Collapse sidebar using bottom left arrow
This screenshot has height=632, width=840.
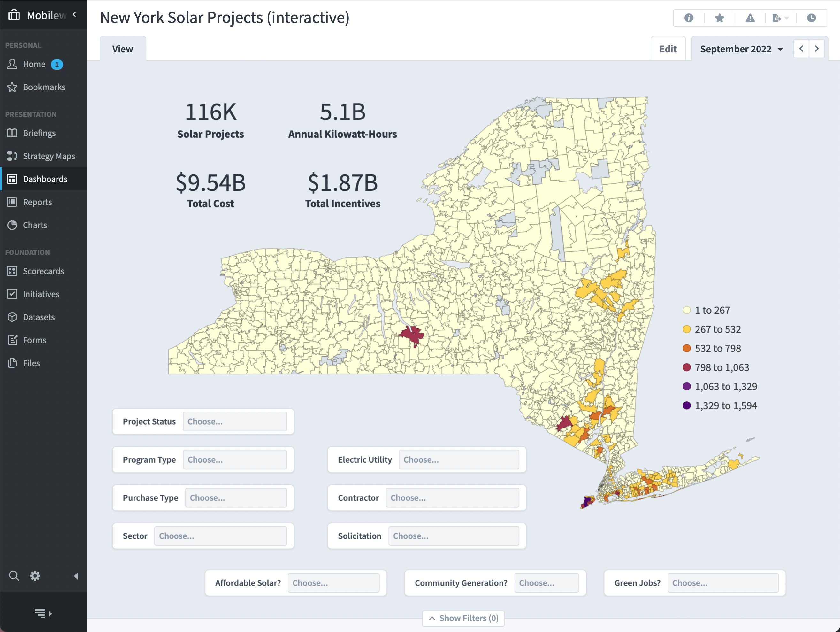pos(76,576)
